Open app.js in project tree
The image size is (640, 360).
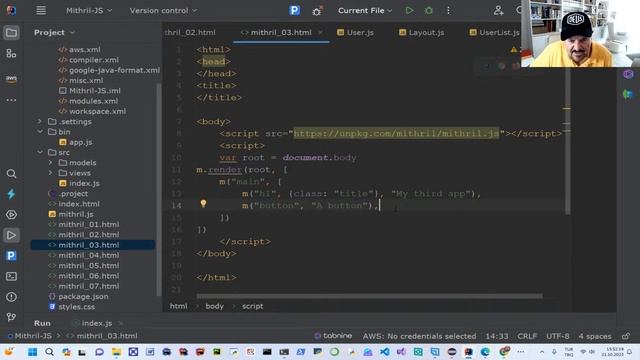pyautogui.click(x=80, y=142)
